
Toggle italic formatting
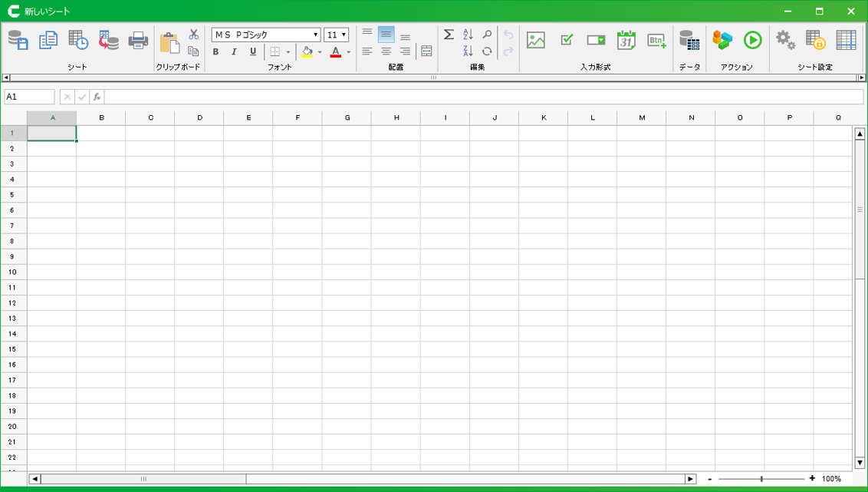234,52
